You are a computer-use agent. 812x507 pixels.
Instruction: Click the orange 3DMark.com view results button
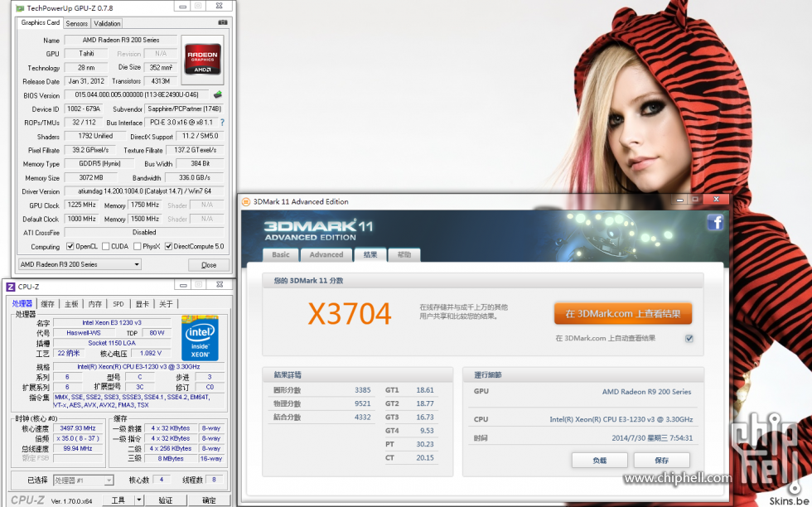pos(623,314)
